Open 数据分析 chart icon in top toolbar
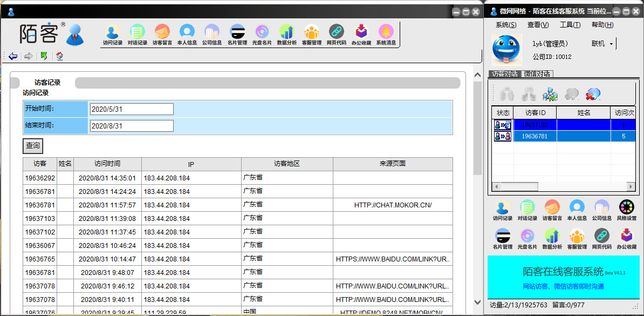Image resolution: width=644 pixels, height=316 pixels. coord(286,35)
